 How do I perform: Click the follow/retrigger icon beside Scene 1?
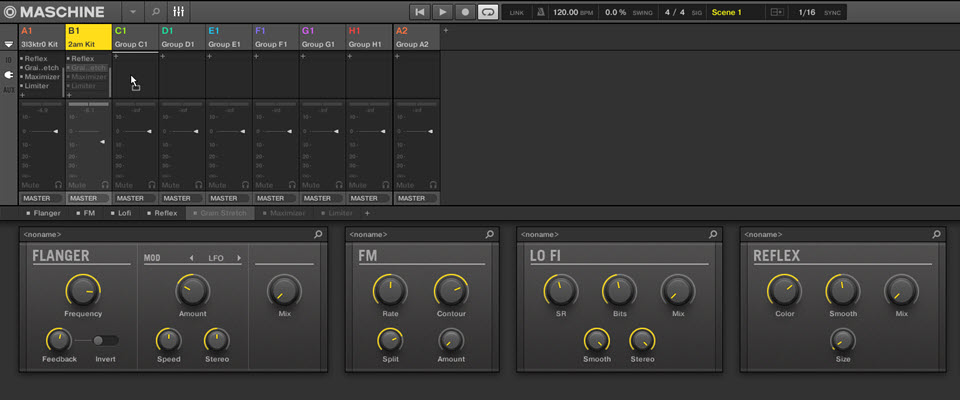[777, 12]
